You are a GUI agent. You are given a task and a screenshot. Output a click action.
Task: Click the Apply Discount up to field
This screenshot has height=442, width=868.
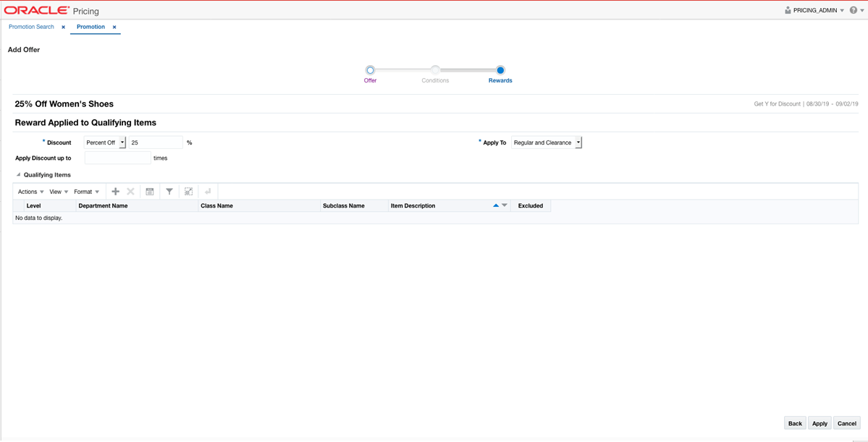click(118, 158)
